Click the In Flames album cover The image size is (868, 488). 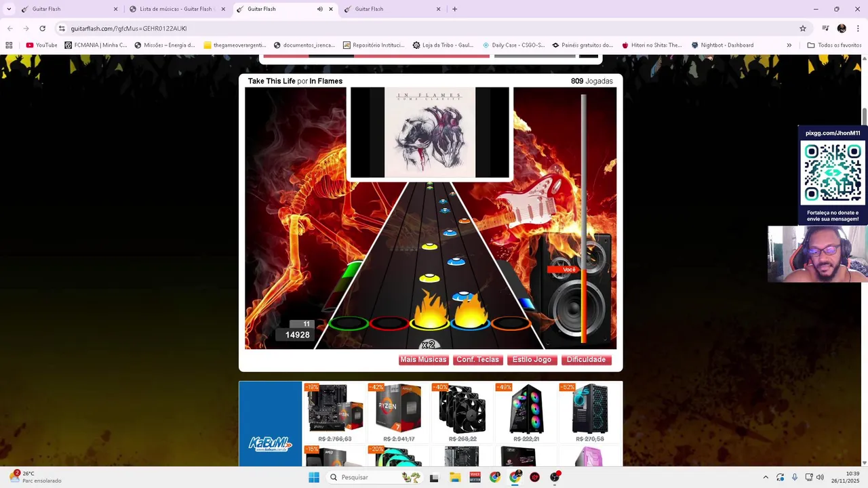point(430,132)
